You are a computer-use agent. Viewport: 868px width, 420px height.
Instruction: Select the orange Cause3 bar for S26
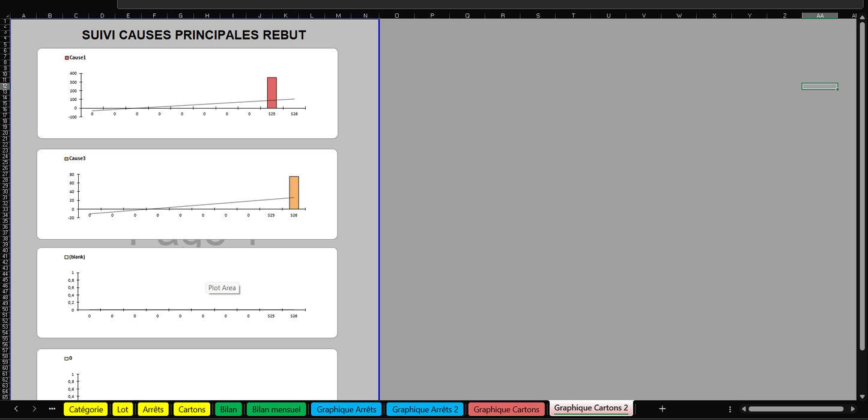click(294, 192)
